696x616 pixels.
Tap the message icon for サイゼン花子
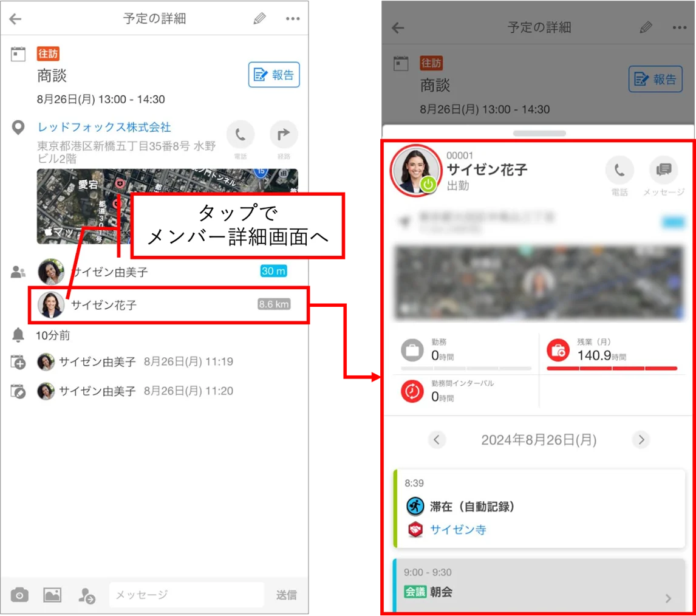click(x=664, y=169)
